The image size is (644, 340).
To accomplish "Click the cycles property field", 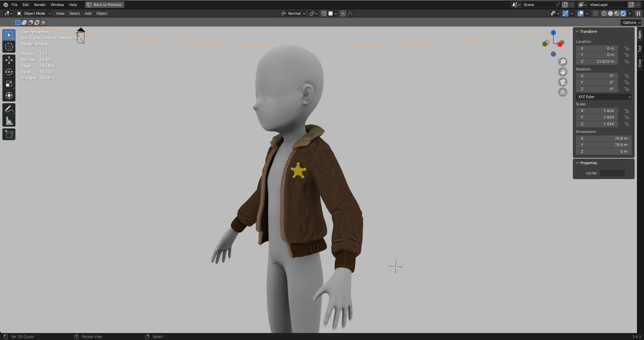I will pos(612,173).
